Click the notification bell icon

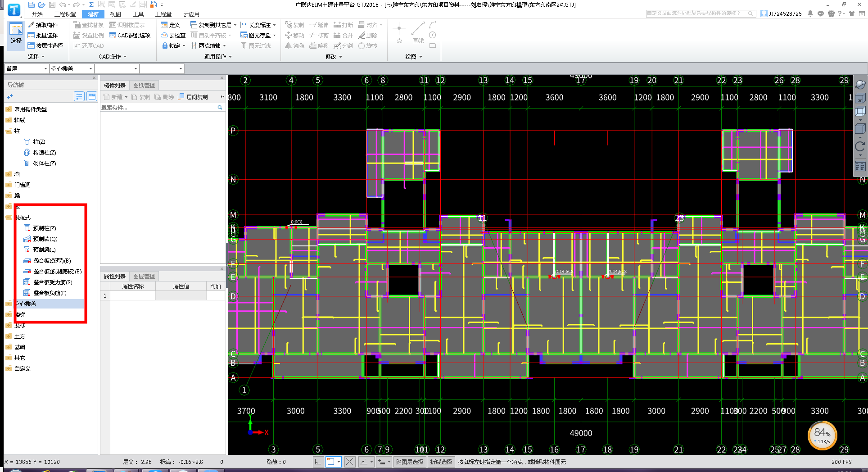coord(810,14)
